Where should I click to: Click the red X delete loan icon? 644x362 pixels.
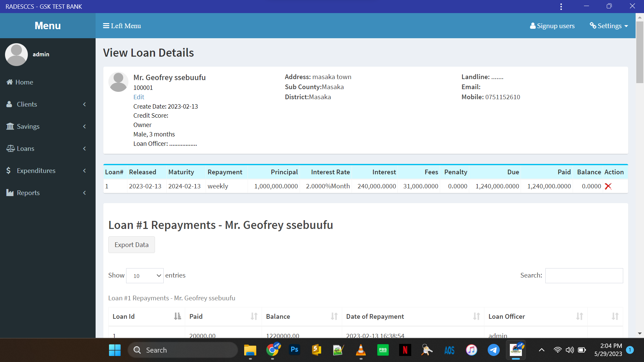608,186
